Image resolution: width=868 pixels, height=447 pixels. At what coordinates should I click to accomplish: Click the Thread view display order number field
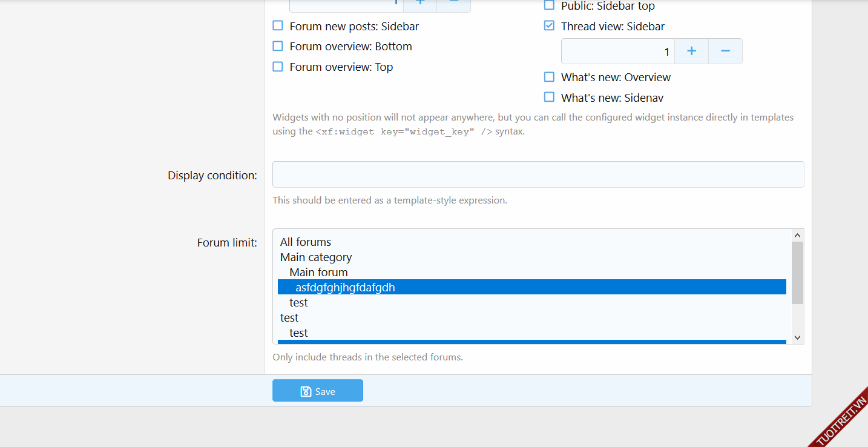[617, 51]
